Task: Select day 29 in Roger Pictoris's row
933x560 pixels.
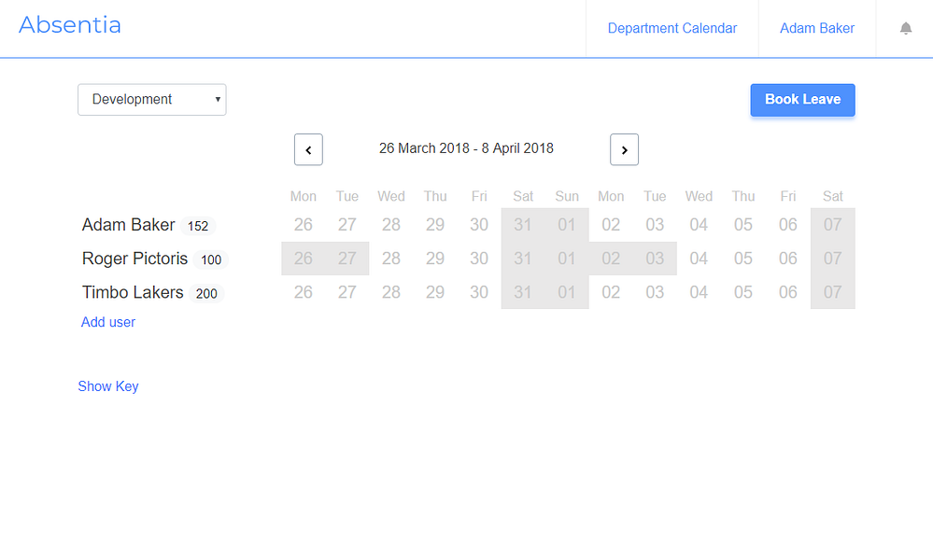Action: (x=435, y=259)
